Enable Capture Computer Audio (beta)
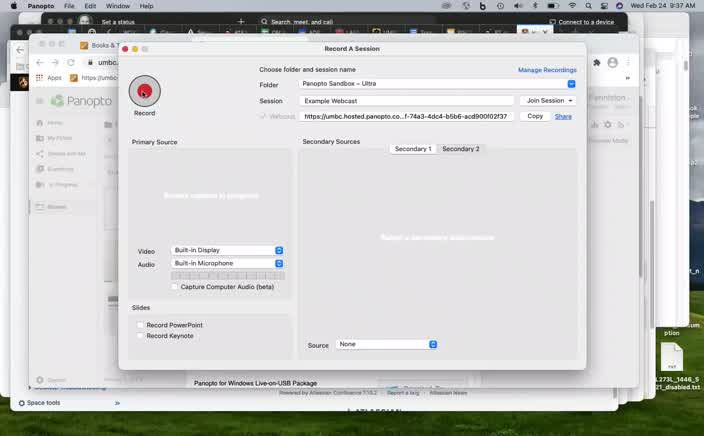The image size is (704, 436). click(175, 287)
